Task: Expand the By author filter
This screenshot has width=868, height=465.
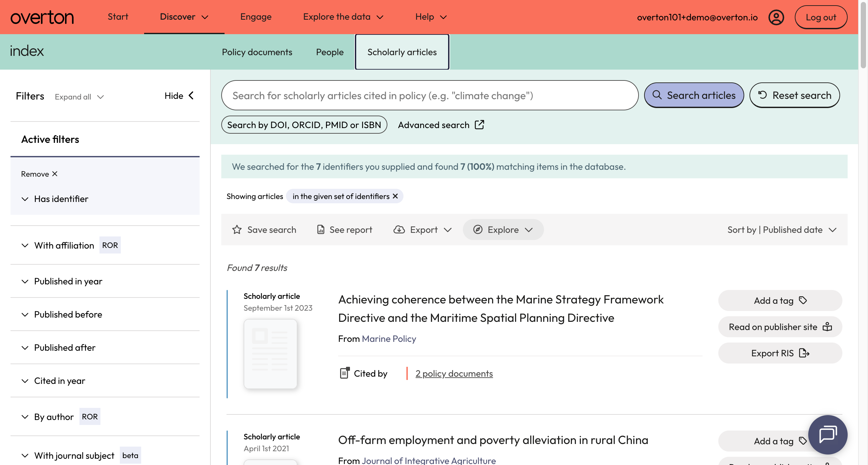Action: [x=48, y=417]
